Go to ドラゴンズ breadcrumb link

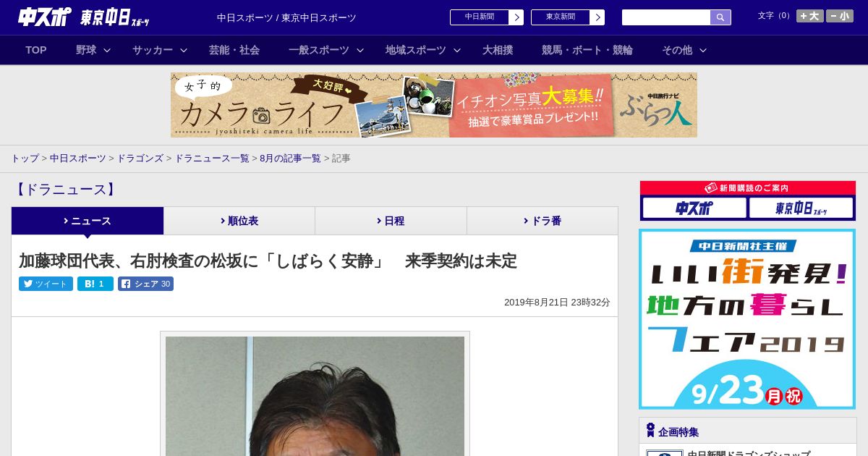click(140, 159)
